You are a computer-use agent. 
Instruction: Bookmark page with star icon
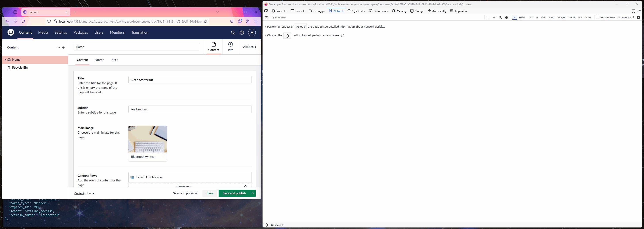click(206, 21)
